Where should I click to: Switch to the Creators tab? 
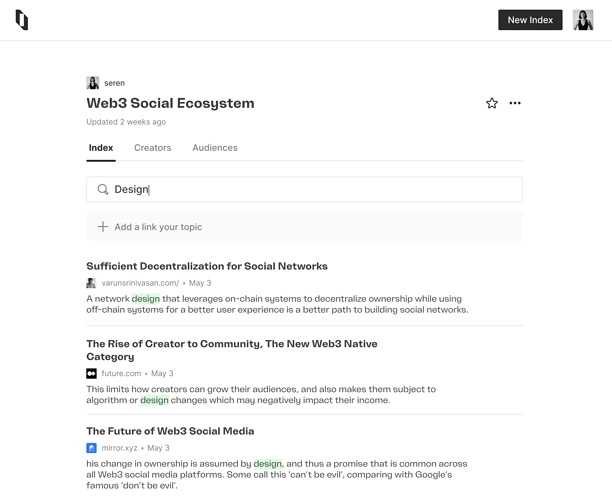(153, 148)
